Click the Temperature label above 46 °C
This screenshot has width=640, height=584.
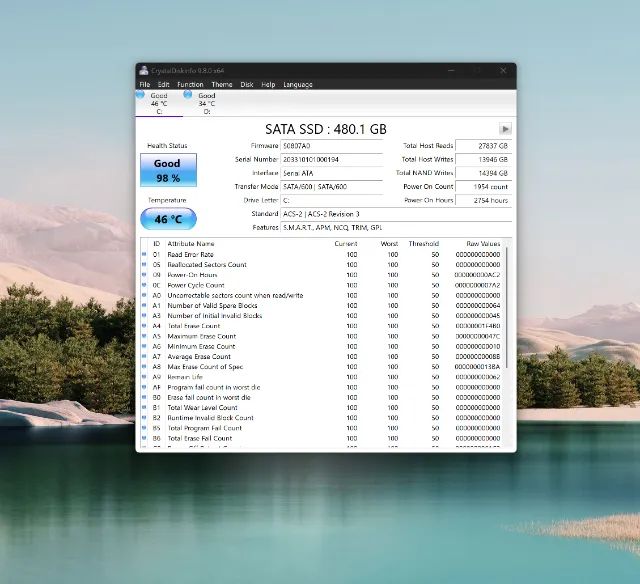click(x=167, y=200)
